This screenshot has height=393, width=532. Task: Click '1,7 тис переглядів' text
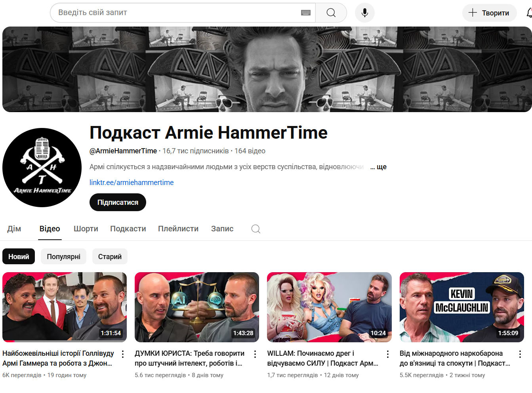click(293, 375)
